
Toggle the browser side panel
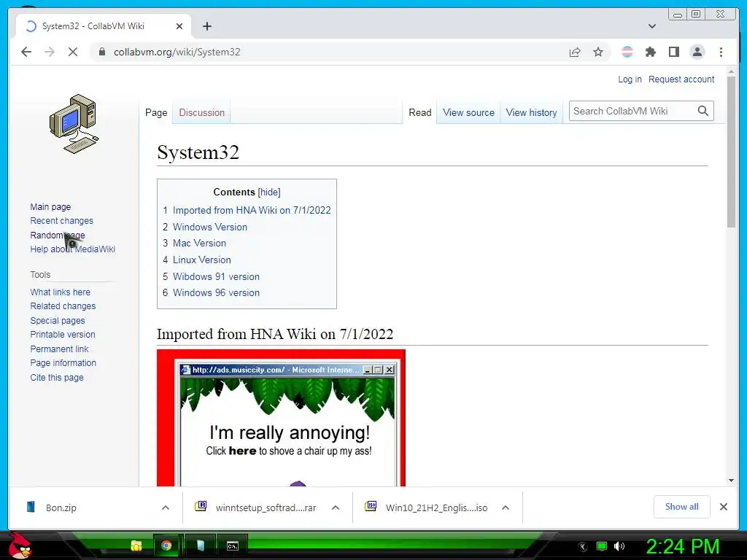point(673,52)
